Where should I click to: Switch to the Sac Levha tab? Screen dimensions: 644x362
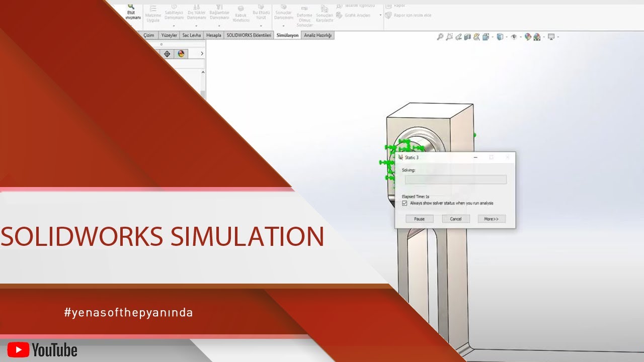pyautogui.click(x=192, y=35)
